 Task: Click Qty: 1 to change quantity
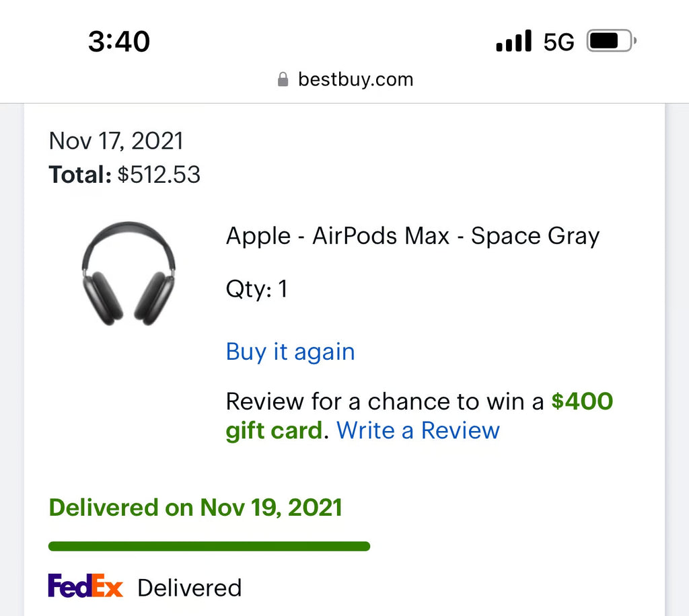[256, 289]
